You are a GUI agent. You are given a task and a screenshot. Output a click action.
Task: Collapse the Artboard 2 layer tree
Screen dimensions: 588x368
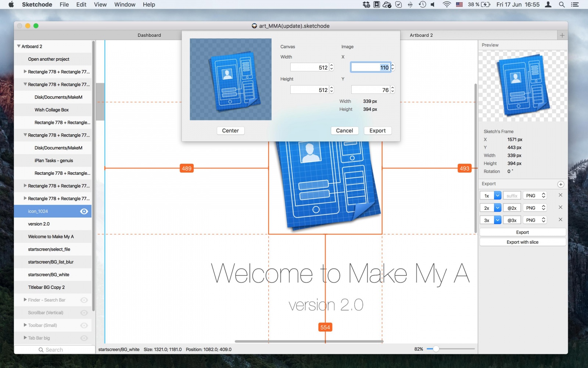click(19, 46)
